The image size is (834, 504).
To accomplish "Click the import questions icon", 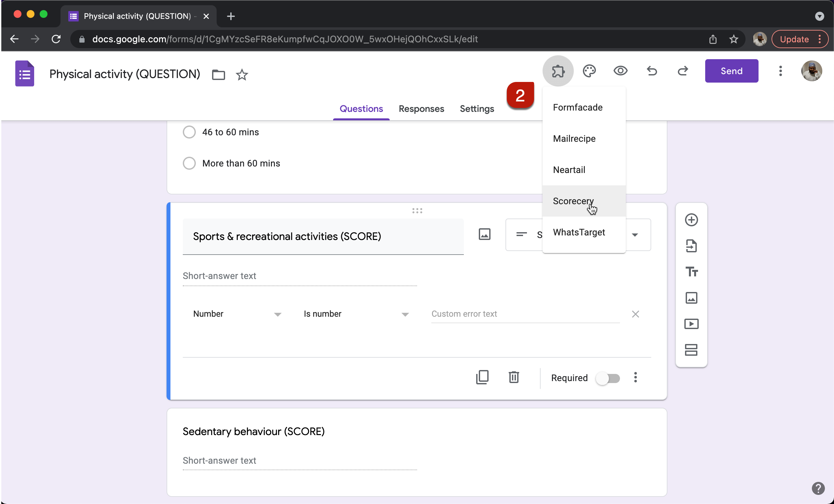I will [x=691, y=246].
